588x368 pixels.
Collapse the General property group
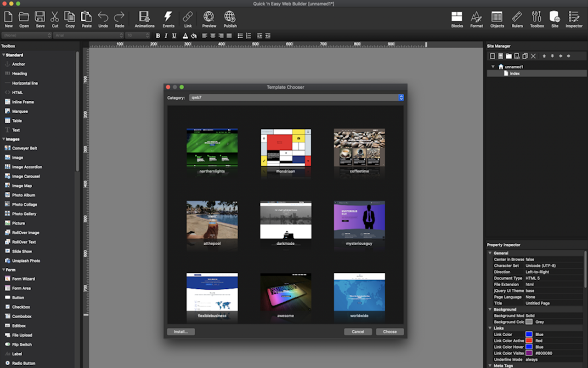tap(490, 253)
